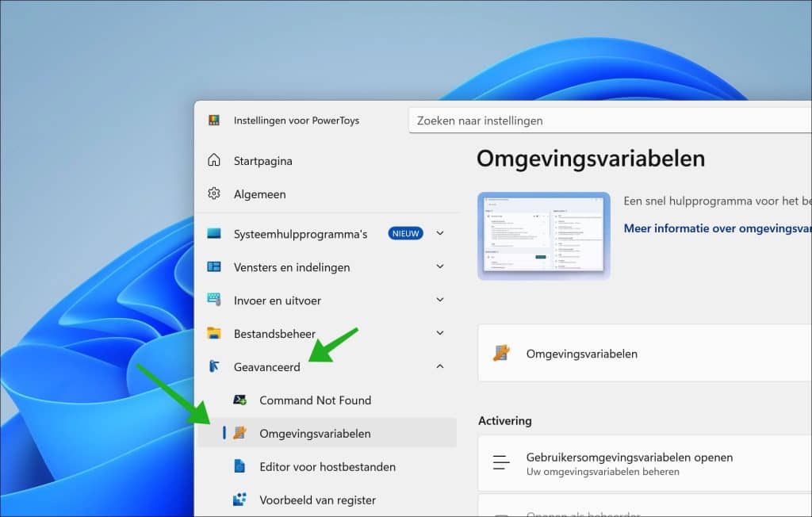Click the Bestandsbeheer folder icon
The height and width of the screenshot is (517, 812).
[214, 333]
